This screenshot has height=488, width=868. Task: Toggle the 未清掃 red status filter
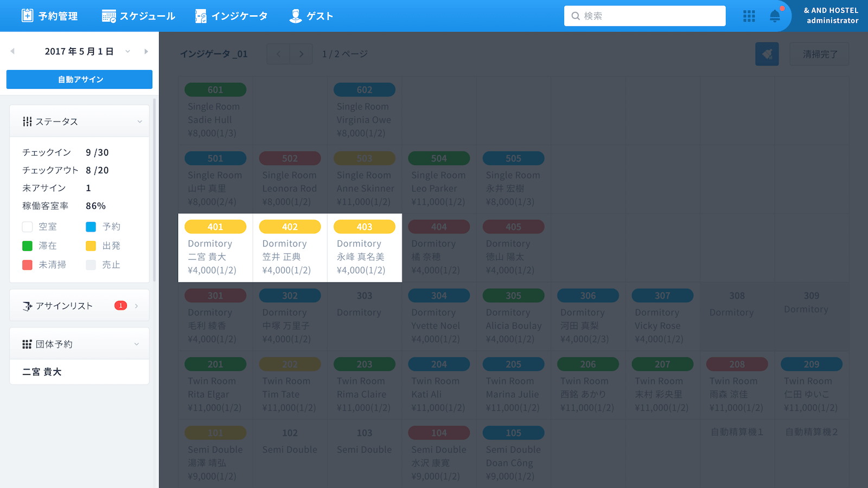click(x=27, y=265)
